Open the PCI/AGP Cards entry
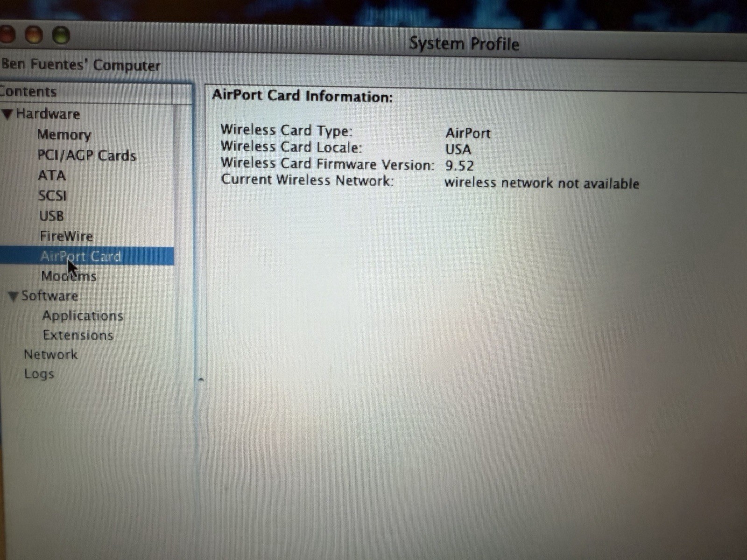Image resolution: width=747 pixels, height=560 pixels. pos(87,155)
